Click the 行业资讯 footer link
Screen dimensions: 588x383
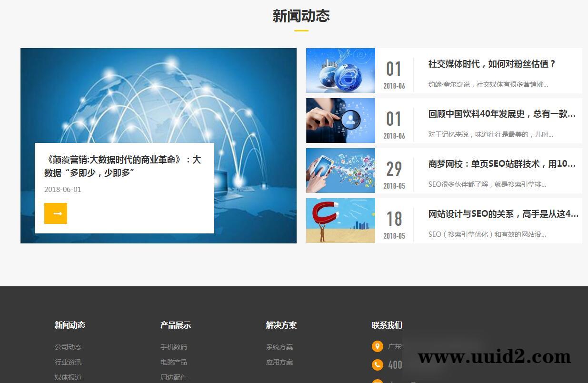coord(68,362)
